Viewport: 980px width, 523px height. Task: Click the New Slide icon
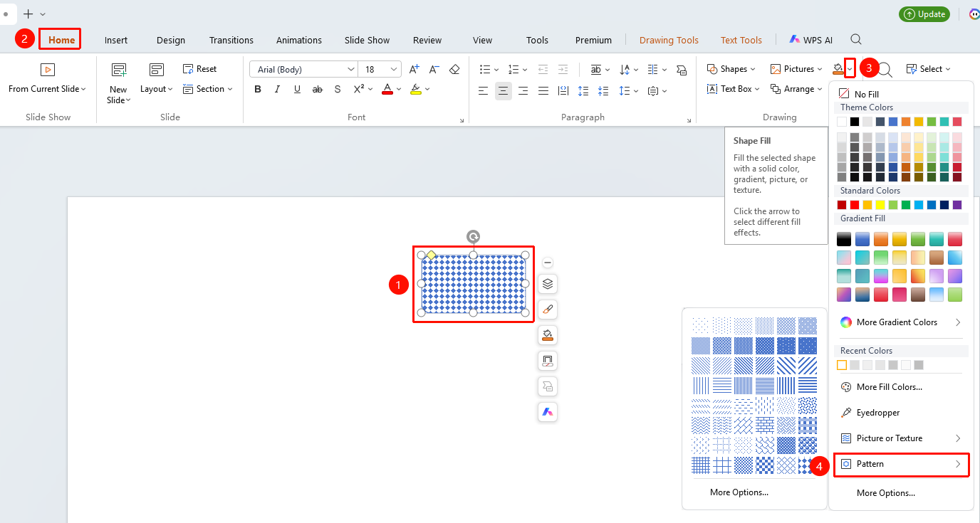click(x=119, y=70)
